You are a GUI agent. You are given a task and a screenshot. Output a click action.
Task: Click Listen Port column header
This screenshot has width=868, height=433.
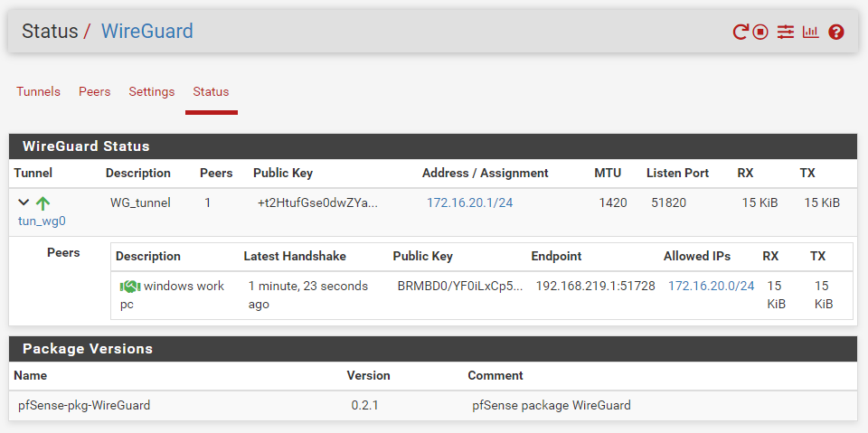[677, 173]
